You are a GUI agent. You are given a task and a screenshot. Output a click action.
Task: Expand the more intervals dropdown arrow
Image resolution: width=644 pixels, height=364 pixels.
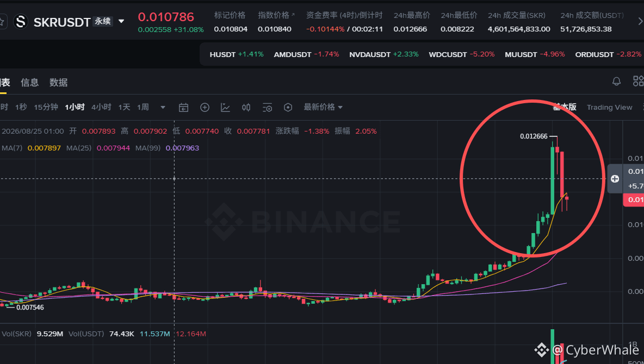[x=163, y=108]
